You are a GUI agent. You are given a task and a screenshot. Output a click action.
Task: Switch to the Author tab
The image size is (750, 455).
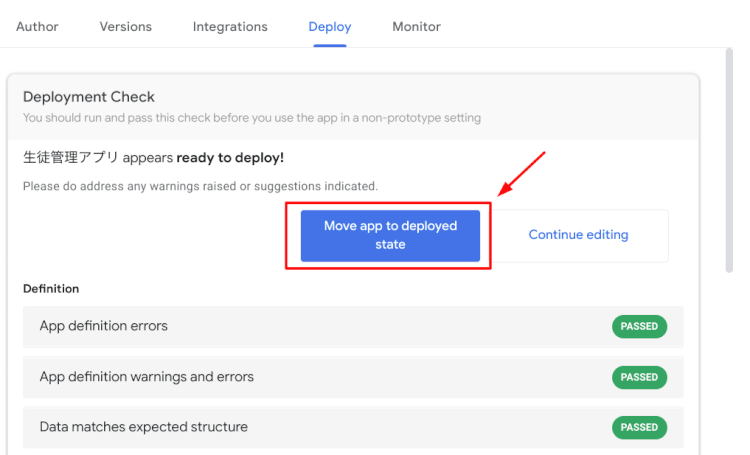pos(37,27)
